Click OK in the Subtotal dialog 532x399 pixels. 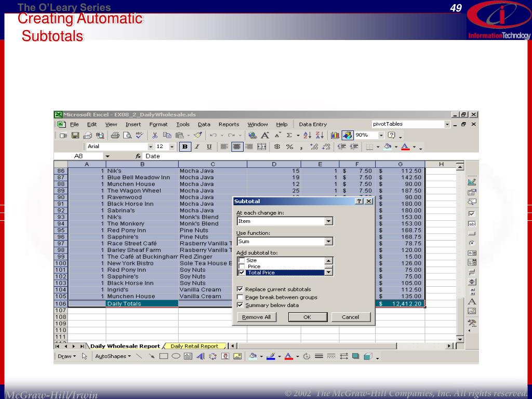click(308, 317)
